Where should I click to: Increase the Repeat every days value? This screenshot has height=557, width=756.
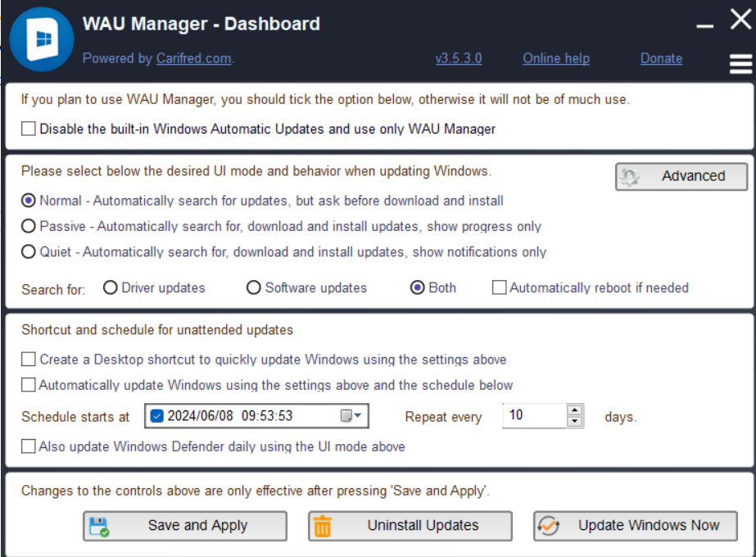pyautogui.click(x=575, y=410)
